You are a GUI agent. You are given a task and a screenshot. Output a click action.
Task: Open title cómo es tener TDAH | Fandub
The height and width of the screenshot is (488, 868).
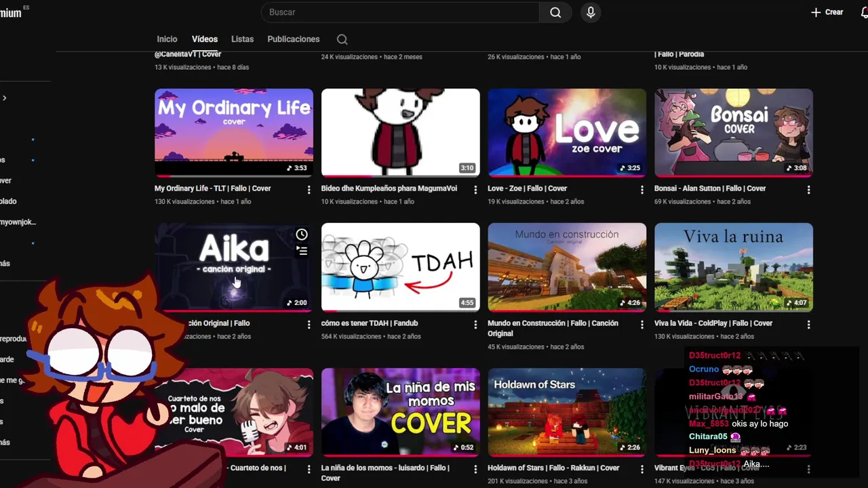click(370, 323)
